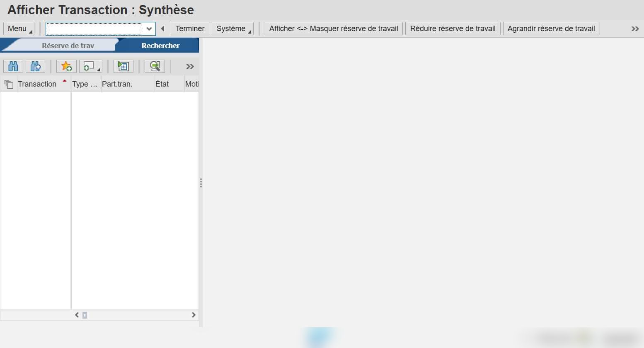Click the truncated Moti column header
The image size is (644, 348).
pos(191,84)
